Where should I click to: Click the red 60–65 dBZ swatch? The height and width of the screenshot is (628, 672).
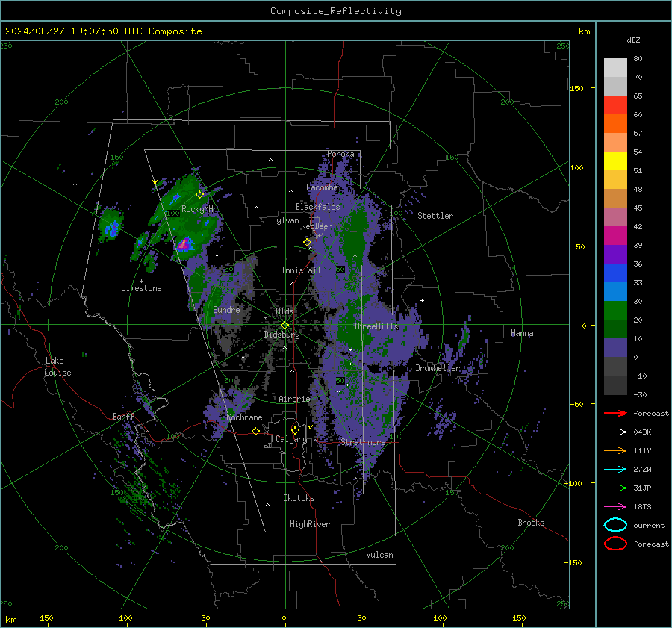pyautogui.click(x=615, y=105)
